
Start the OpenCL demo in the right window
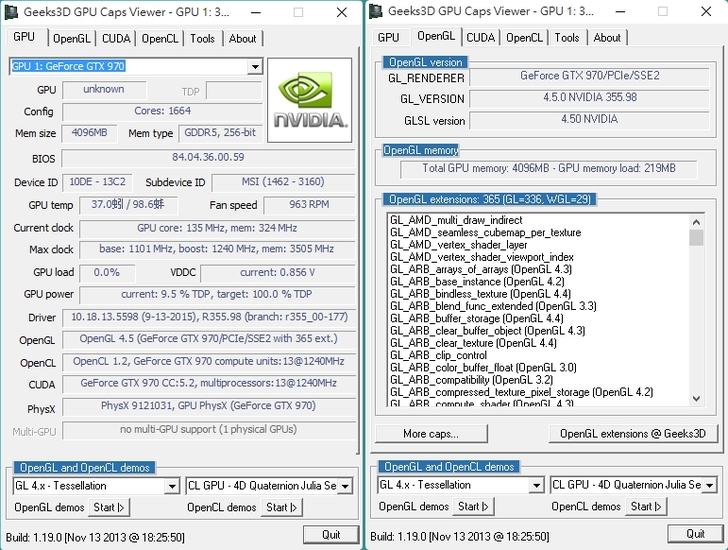click(x=646, y=507)
